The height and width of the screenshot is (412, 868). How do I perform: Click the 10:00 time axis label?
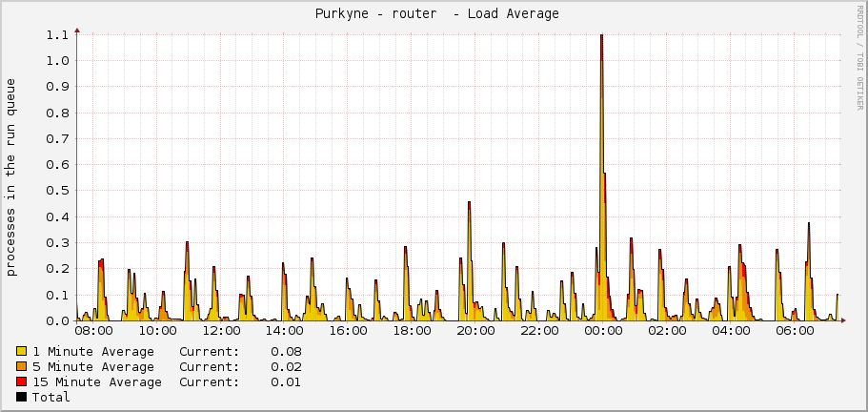[x=157, y=331]
